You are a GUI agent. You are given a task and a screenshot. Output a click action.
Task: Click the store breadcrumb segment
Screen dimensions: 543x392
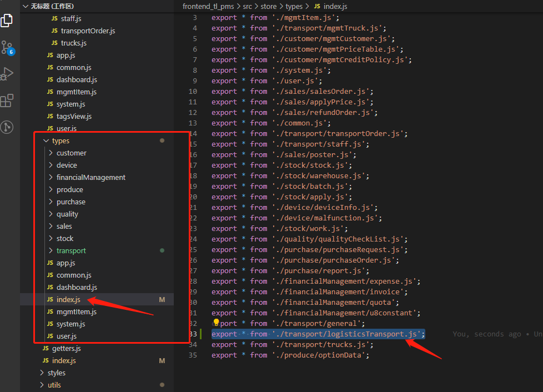tap(268, 6)
